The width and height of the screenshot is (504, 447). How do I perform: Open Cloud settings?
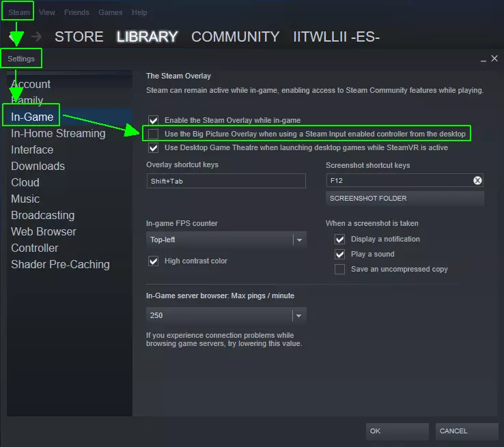click(25, 182)
